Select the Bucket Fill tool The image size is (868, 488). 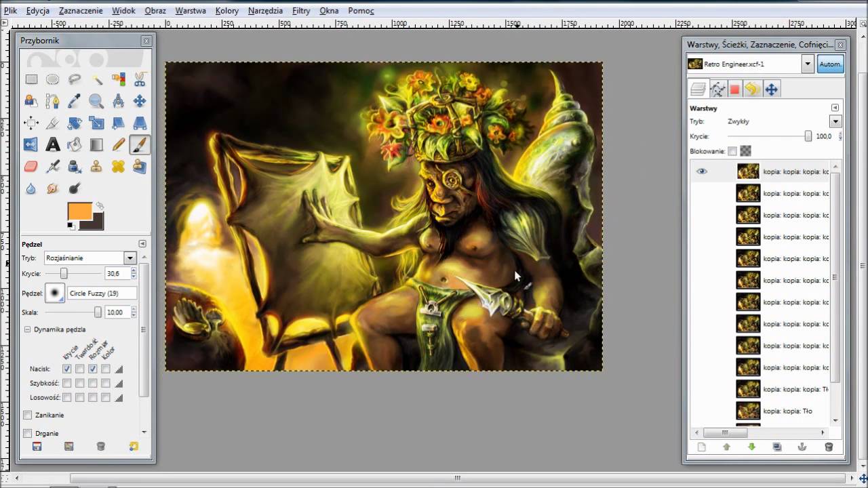tap(75, 144)
